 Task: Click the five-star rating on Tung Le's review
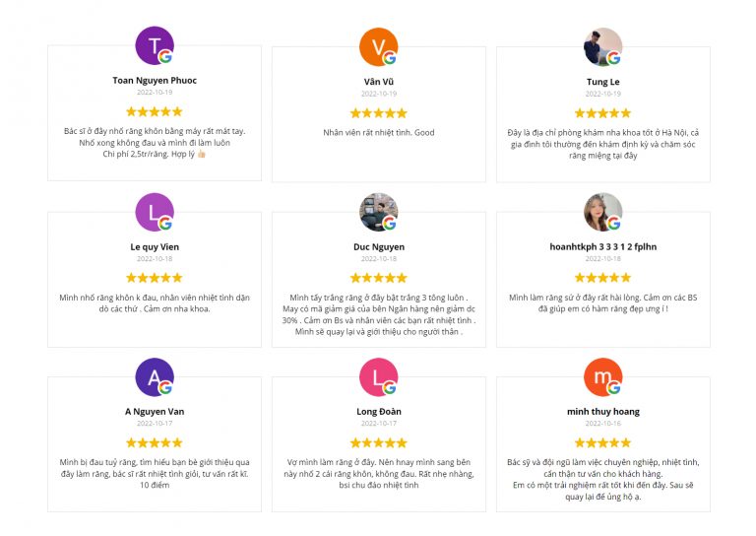pyautogui.click(x=602, y=113)
